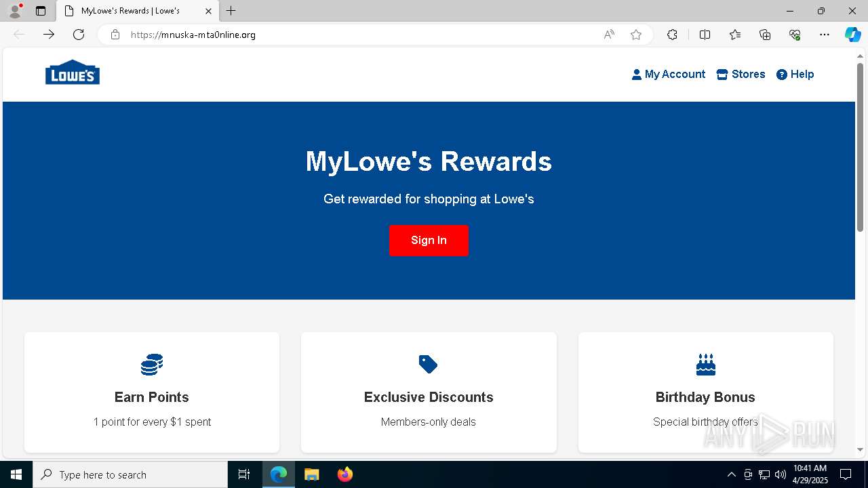The width and height of the screenshot is (868, 488).
Task: Click the red Sign In button
Action: click(x=429, y=241)
